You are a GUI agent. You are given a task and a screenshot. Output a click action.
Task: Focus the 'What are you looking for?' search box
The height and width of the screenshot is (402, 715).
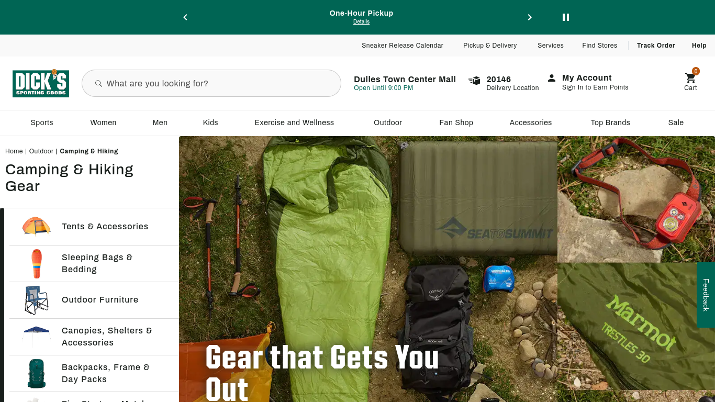[211, 83]
